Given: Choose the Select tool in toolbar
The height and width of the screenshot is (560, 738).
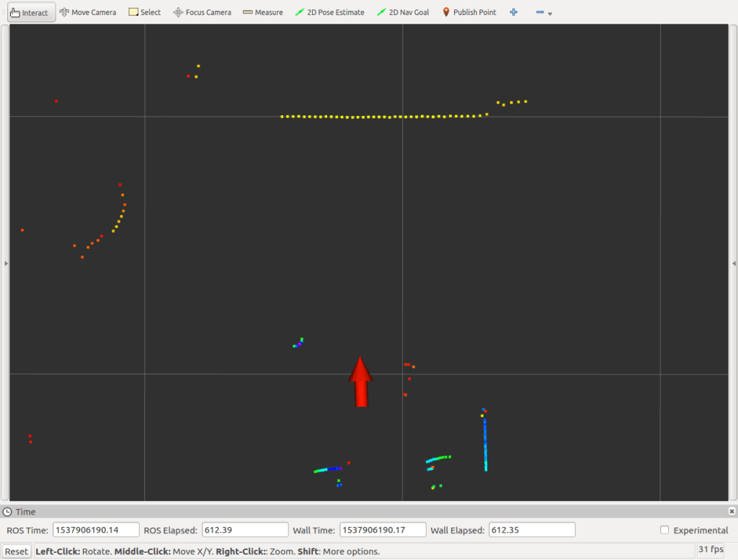Looking at the screenshot, I should point(144,12).
